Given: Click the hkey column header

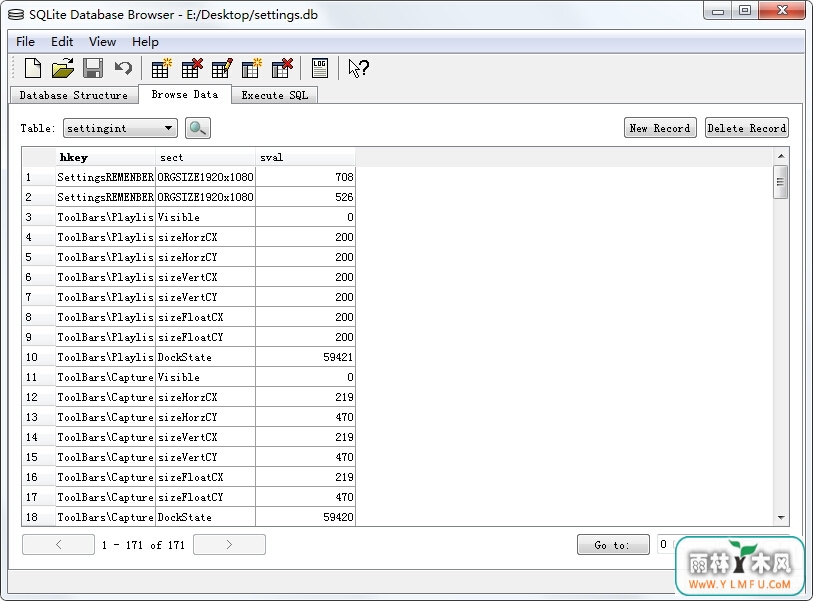Looking at the screenshot, I should click(x=105, y=158).
